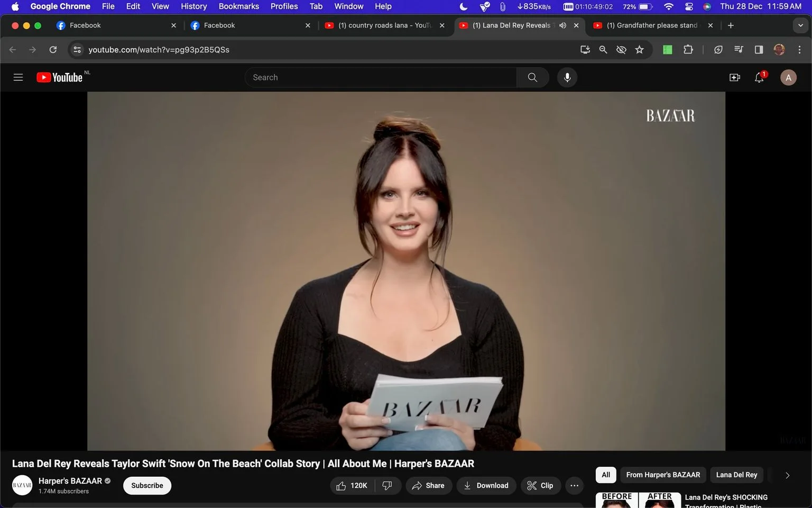Expand the Chrome tab search dropdown
Viewport: 812px width, 508px height.
click(800, 25)
